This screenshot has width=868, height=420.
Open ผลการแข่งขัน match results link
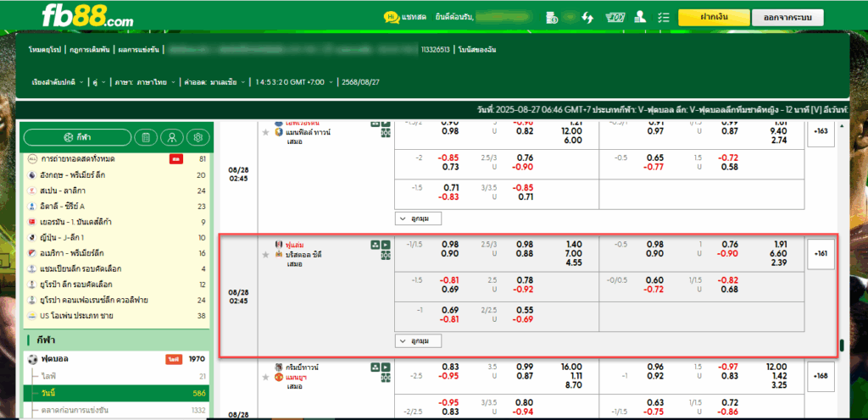pyautogui.click(x=138, y=50)
